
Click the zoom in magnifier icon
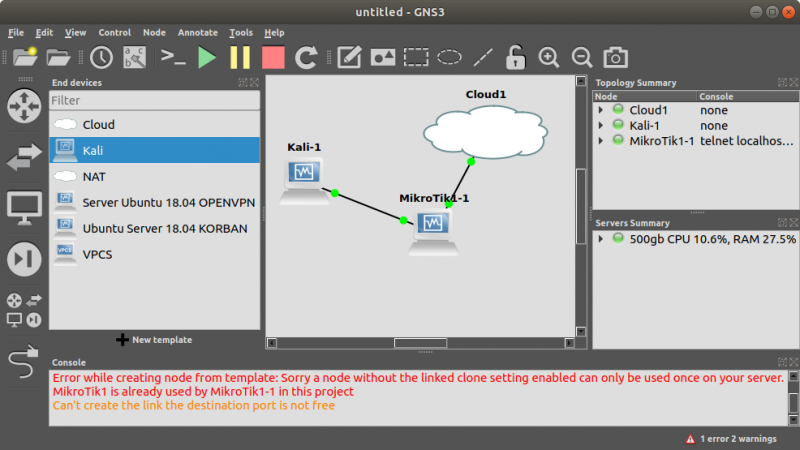(549, 57)
